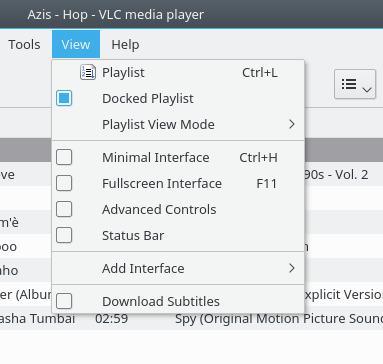Open the Tools menu
Viewport: 383px width, 364px height.
point(24,44)
